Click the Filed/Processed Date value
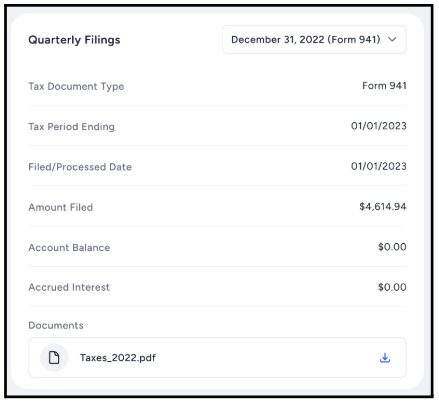 [x=379, y=166]
